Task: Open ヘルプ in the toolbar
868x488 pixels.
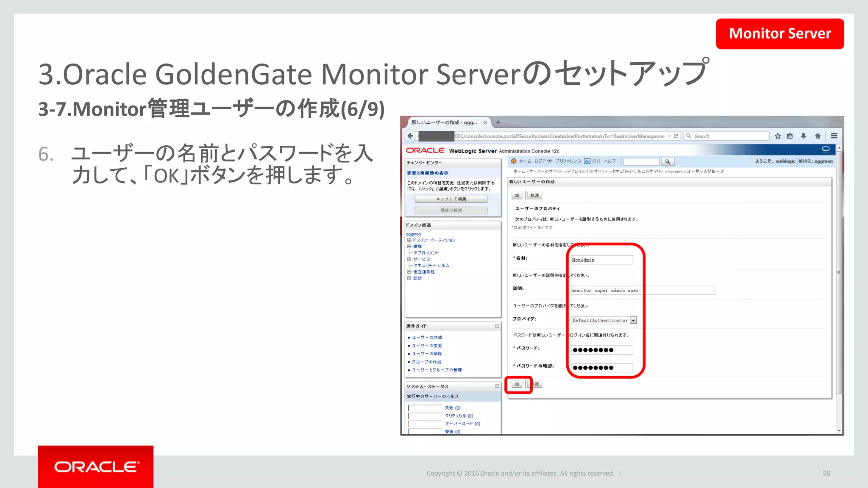Action: click(610, 161)
